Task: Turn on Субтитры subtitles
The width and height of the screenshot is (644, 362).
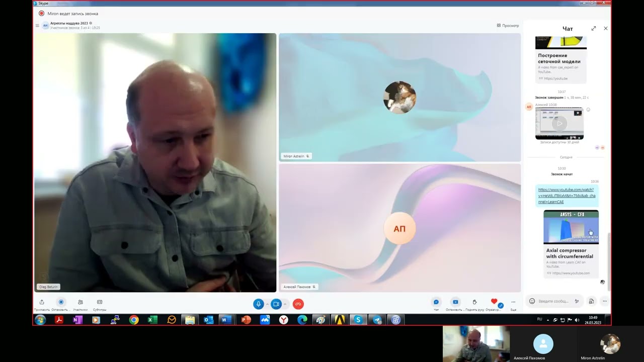Action: coord(100,302)
